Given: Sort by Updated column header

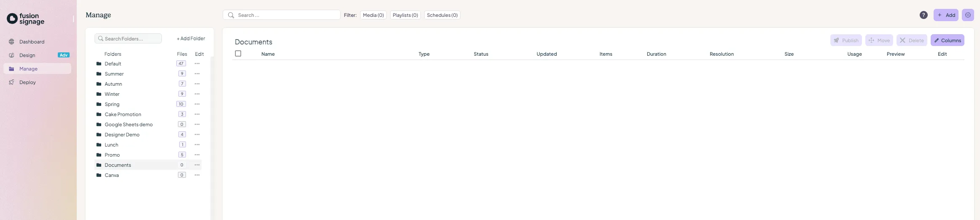Looking at the screenshot, I should 547,54.
